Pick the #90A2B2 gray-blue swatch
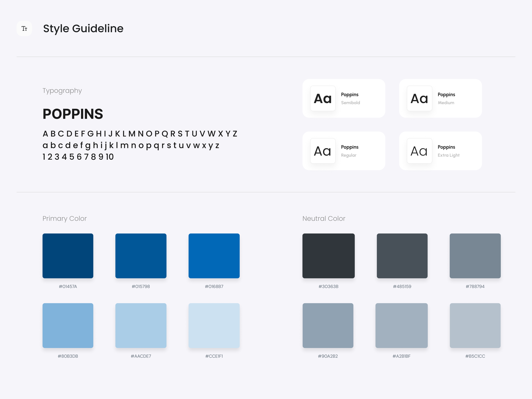The height and width of the screenshot is (399, 532). coord(328,326)
